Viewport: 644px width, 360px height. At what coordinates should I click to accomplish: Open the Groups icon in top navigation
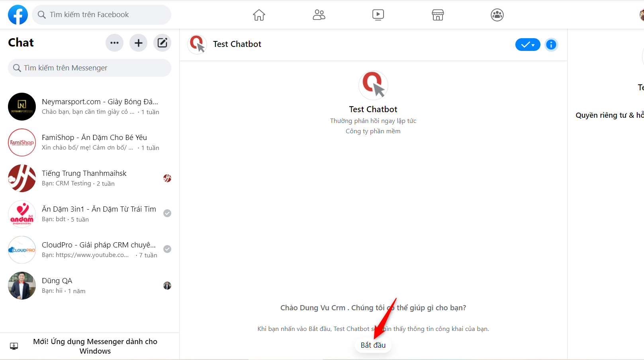[x=497, y=15]
